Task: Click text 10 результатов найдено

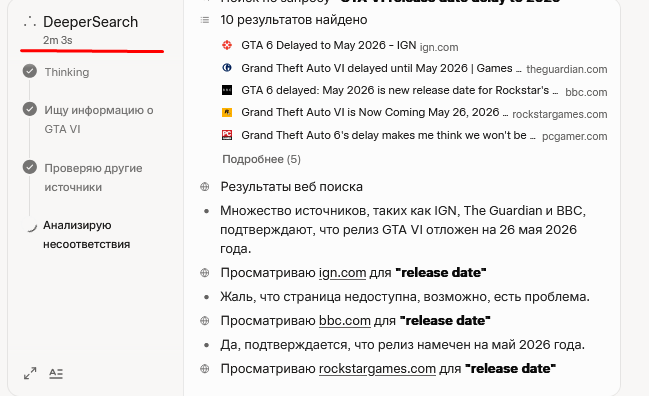Action: [294, 20]
